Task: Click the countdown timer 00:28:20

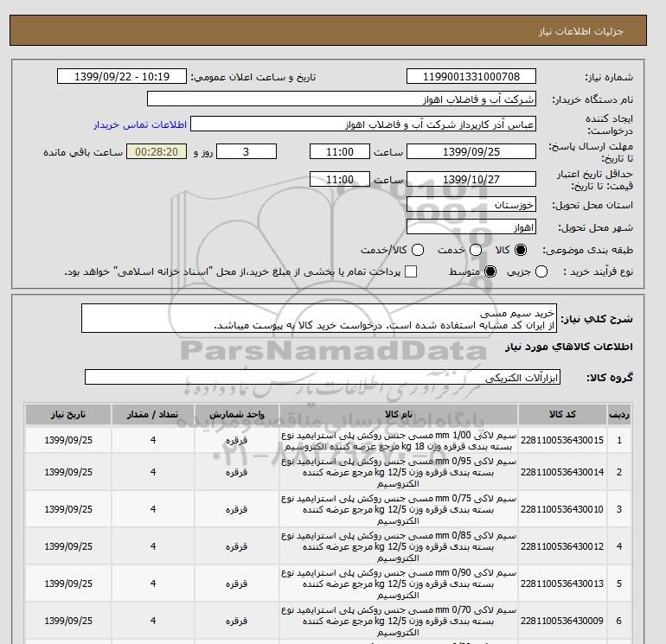Action: pyautogui.click(x=157, y=151)
